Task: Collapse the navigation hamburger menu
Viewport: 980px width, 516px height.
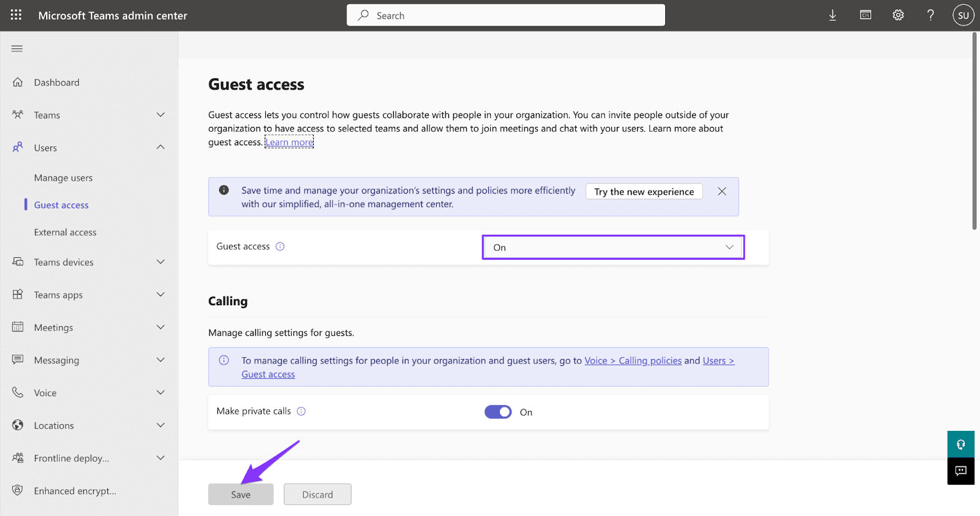Action: (17, 48)
